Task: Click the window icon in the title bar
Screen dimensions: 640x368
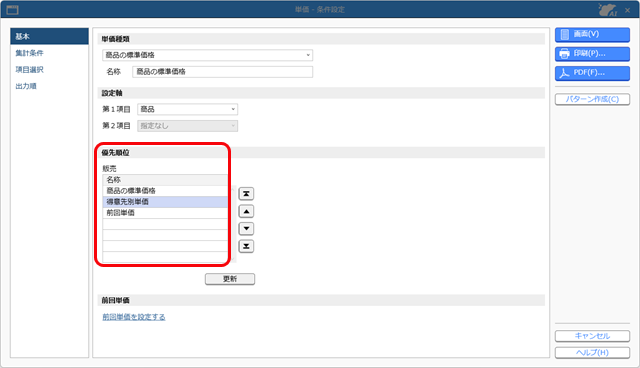Action: (x=13, y=9)
